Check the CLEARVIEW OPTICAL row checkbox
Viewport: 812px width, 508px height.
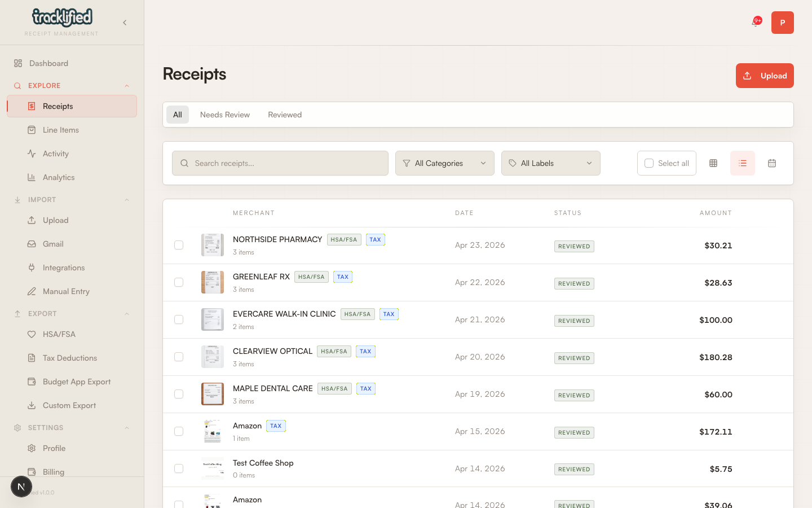(x=179, y=357)
